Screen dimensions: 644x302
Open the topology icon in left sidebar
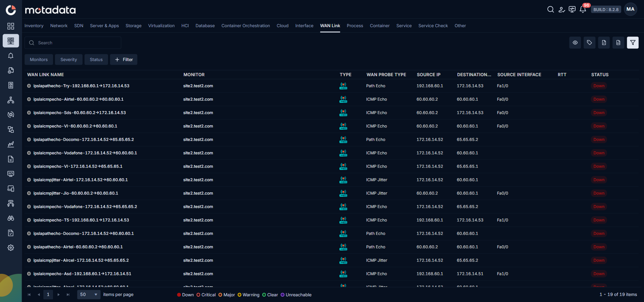click(x=11, y=100)
